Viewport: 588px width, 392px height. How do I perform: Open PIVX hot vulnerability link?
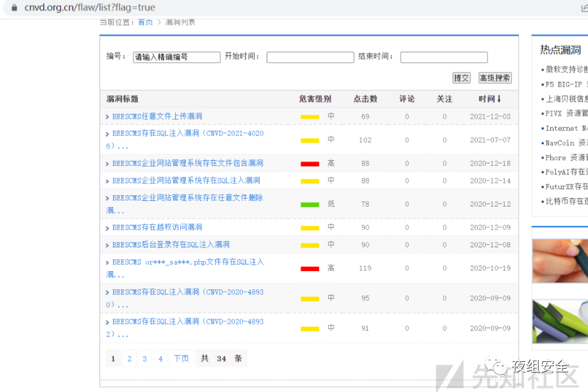pyautogui.click(x=566, y=113)
